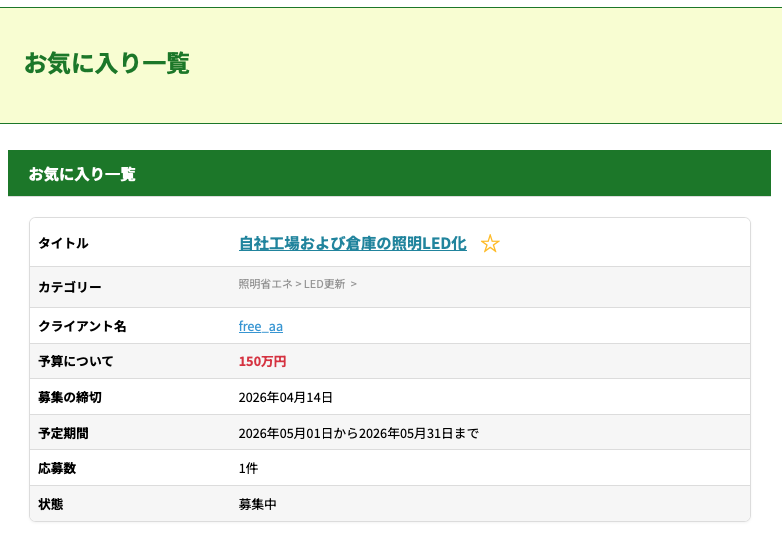Click the large お気に入り一覧 page heading

click(x=107, y=63)
